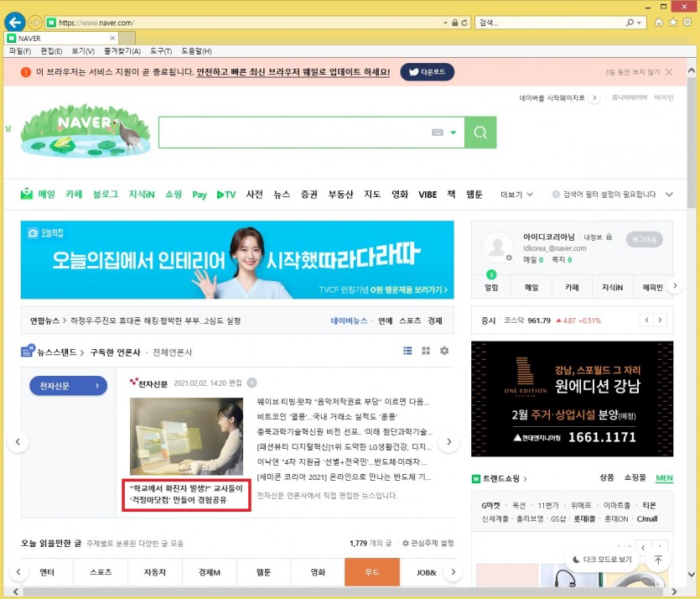Switch newsstand to grid view icon
Screen dimensions: 700x599
click(426, 351)
